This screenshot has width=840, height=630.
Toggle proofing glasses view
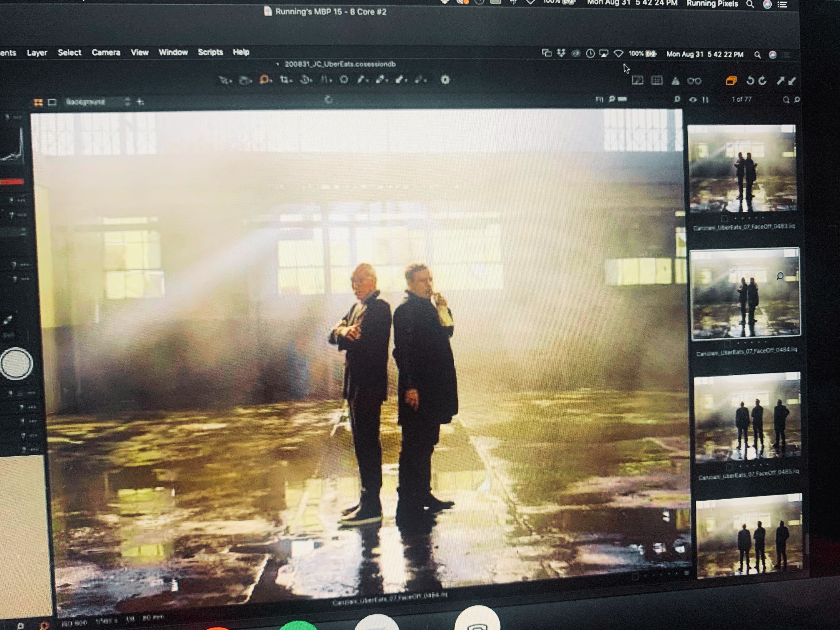(x=694, y=81)
